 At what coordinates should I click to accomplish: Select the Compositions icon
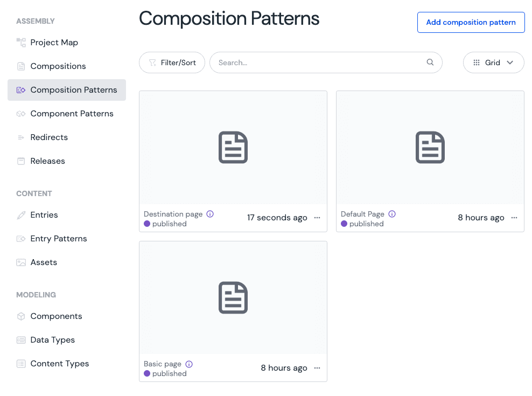pyautogui.click(x=20, y=66)
